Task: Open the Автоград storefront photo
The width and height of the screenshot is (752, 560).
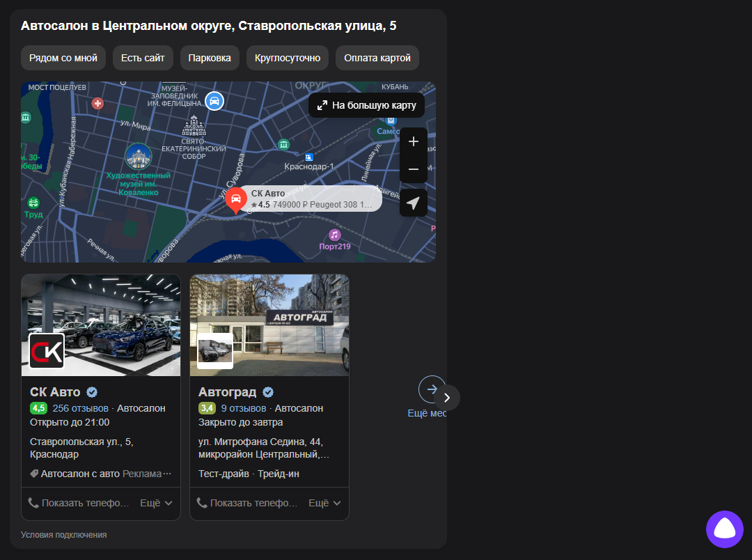Action: coord(269,325)
